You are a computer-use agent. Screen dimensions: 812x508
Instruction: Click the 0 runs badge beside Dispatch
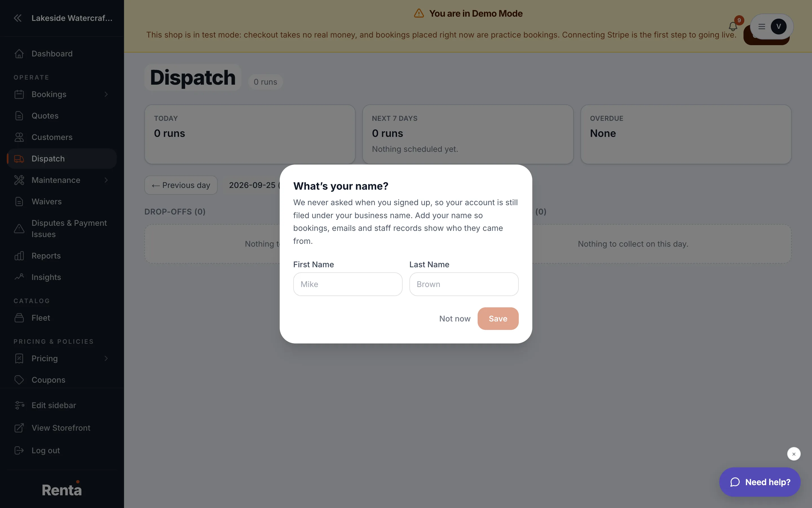point(265,82)
